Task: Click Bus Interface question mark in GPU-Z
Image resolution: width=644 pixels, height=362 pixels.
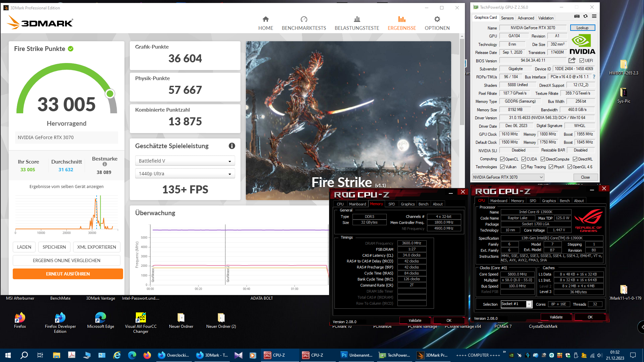Action: 594,77
